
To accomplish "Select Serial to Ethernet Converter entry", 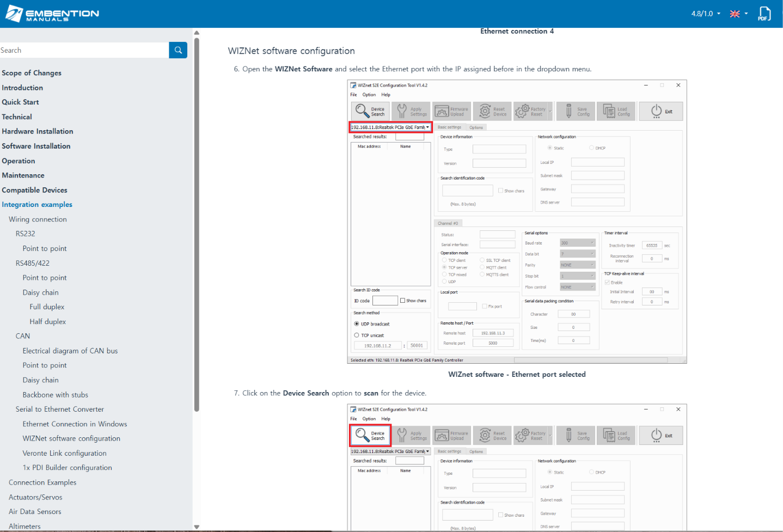I will click(x=60, y=409).
